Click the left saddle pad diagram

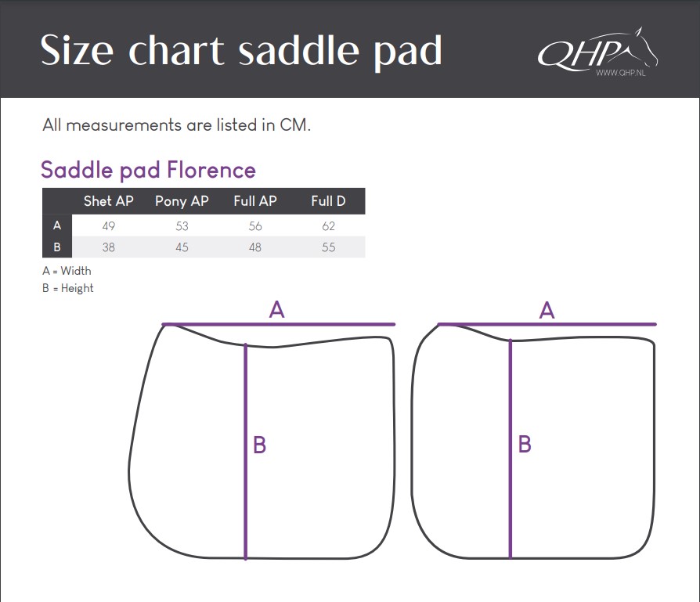tap(262, 442)
